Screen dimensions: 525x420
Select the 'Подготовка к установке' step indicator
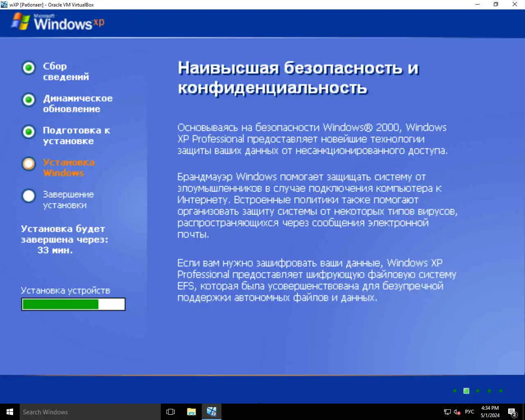29,132
